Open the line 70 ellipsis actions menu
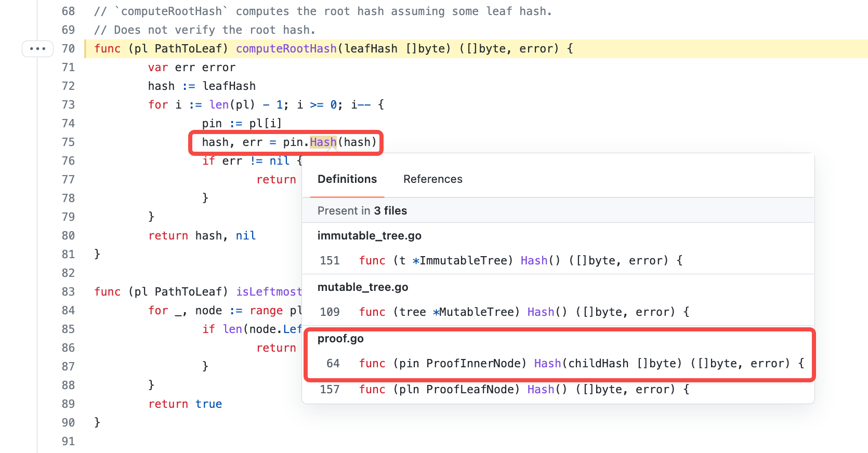Viewport: 868px width, 453px height. tap(37, 49)
